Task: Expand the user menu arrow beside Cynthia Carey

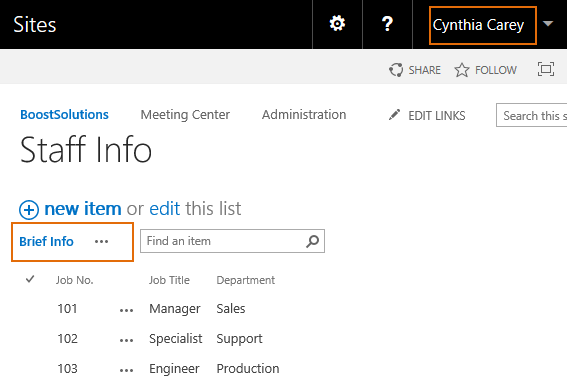Action: tap(548, 24)
